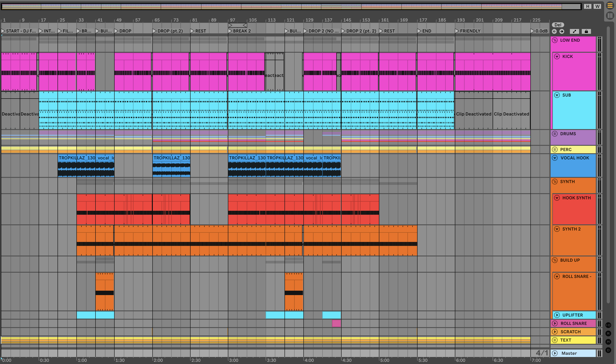Switch to Session View selector icon

[x=610, y=16]
